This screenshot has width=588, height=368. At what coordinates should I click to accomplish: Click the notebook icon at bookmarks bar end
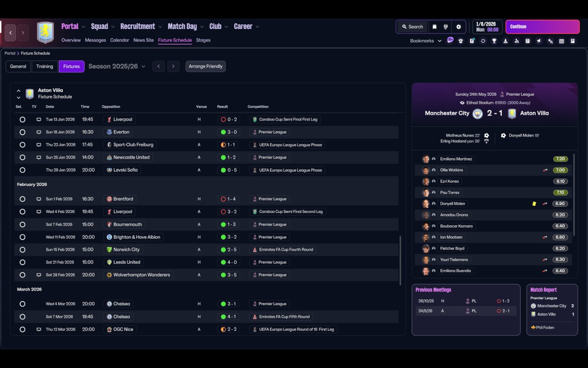(x=573, y=41)
